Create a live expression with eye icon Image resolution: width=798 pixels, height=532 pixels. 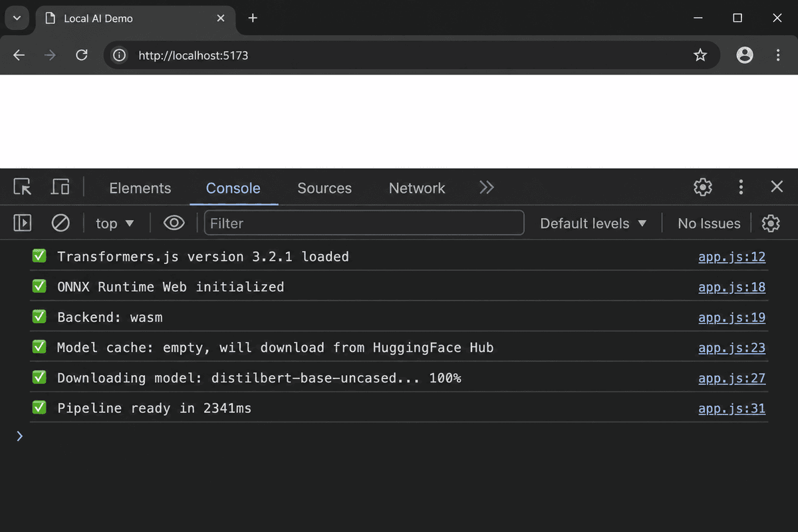[174, 223]
